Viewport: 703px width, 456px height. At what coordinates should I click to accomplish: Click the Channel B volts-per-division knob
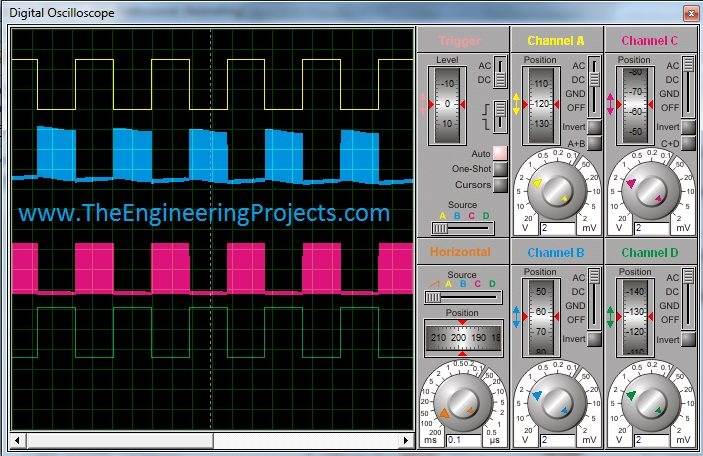557,404
